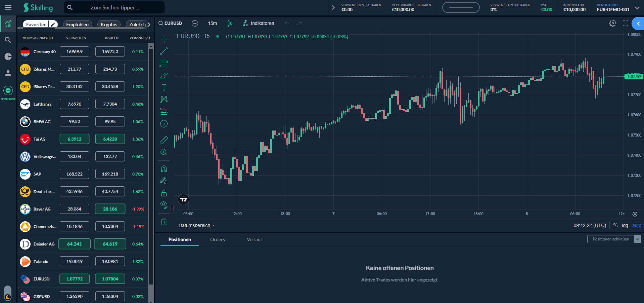This screenshot has width=644, height=303.
Task: Select the crosshair cursor tool
Action: pos(164,39)
